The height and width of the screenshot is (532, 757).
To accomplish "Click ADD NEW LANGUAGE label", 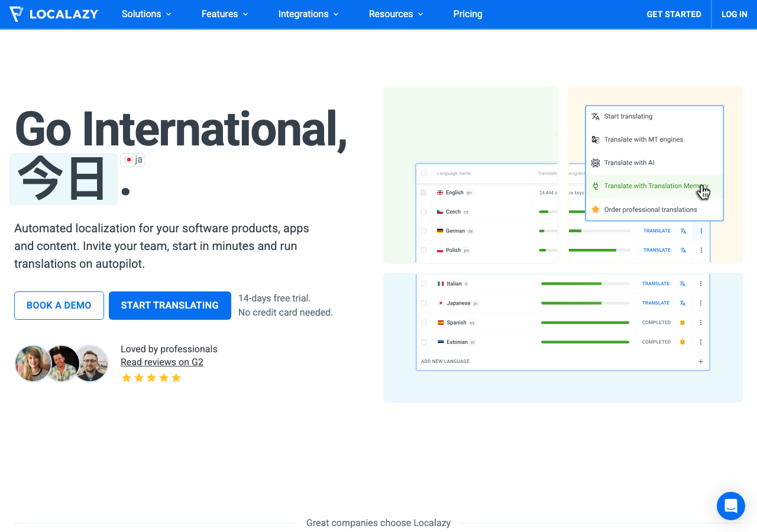I will coord(445,361).
